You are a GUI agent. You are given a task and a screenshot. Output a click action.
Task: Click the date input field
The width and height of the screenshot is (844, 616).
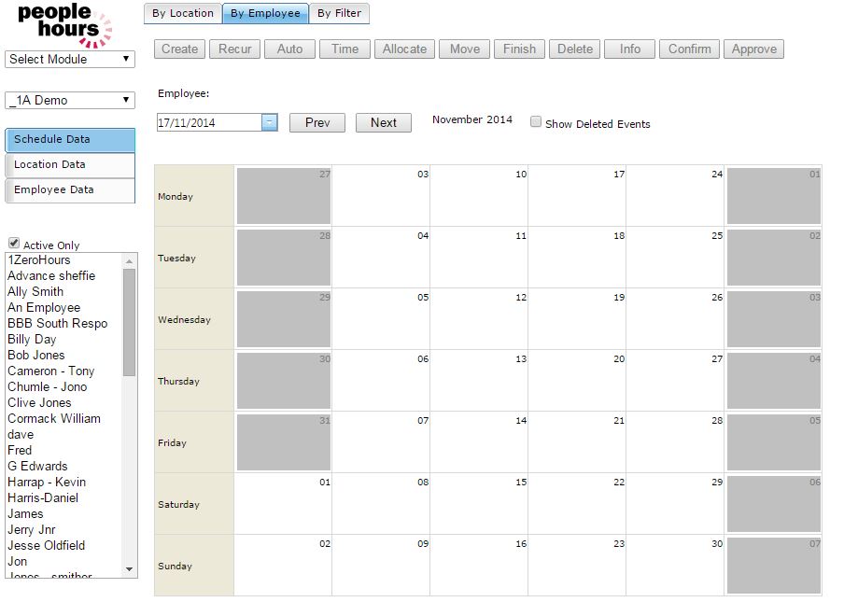(x=208, y=122)
